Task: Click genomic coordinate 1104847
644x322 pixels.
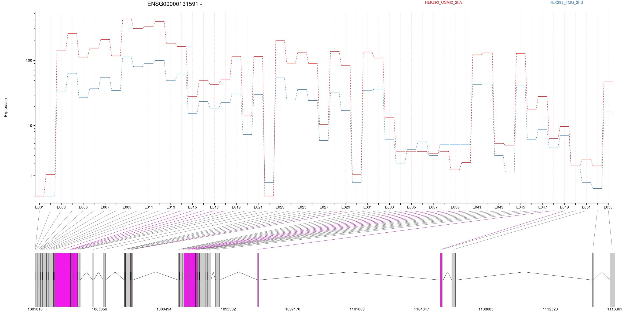Action: click(422, 309)
